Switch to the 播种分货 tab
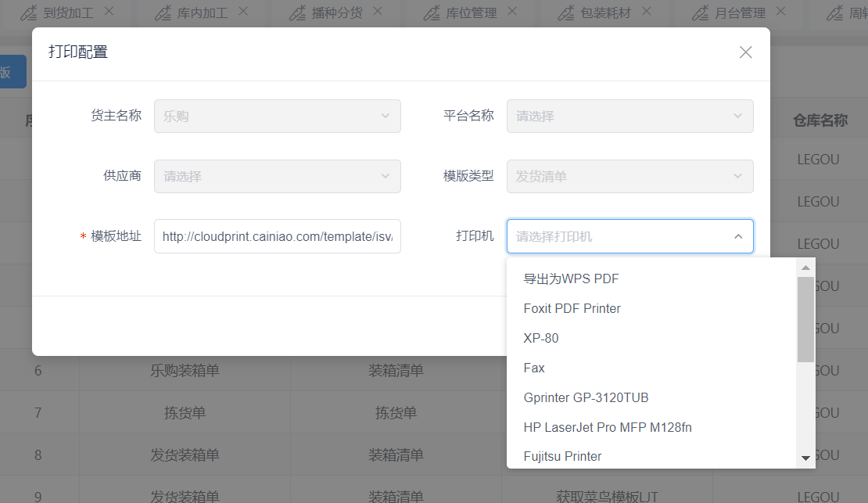This screenshot has height=503, width=868. pyautogui.click(x=336, y=13)
